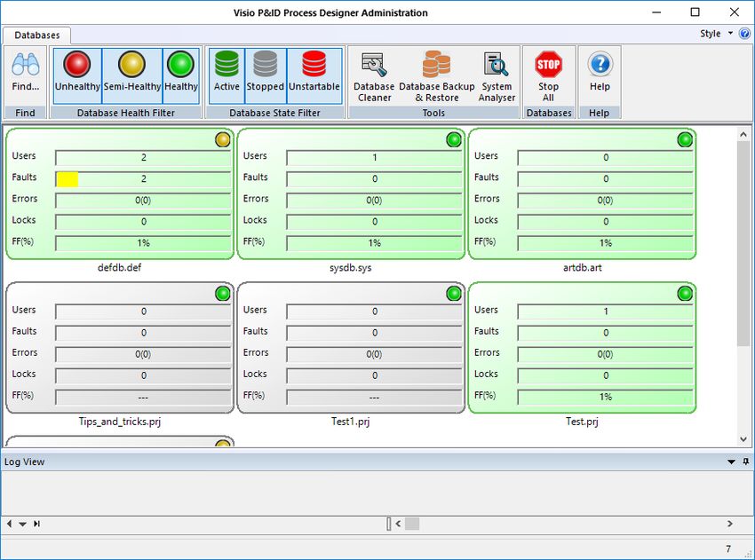Viewport: 755px width, 560px height.
Task: Select the Test.prj database label
Action: pos(582,422)
